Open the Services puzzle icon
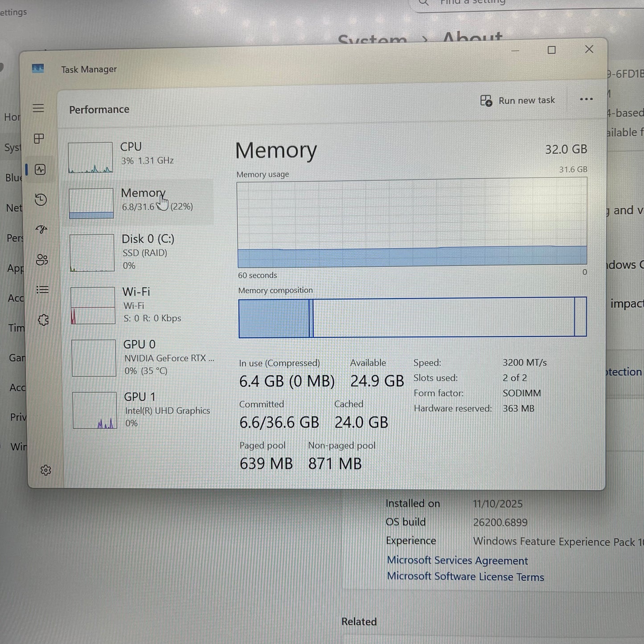 (x=43, y=320)
